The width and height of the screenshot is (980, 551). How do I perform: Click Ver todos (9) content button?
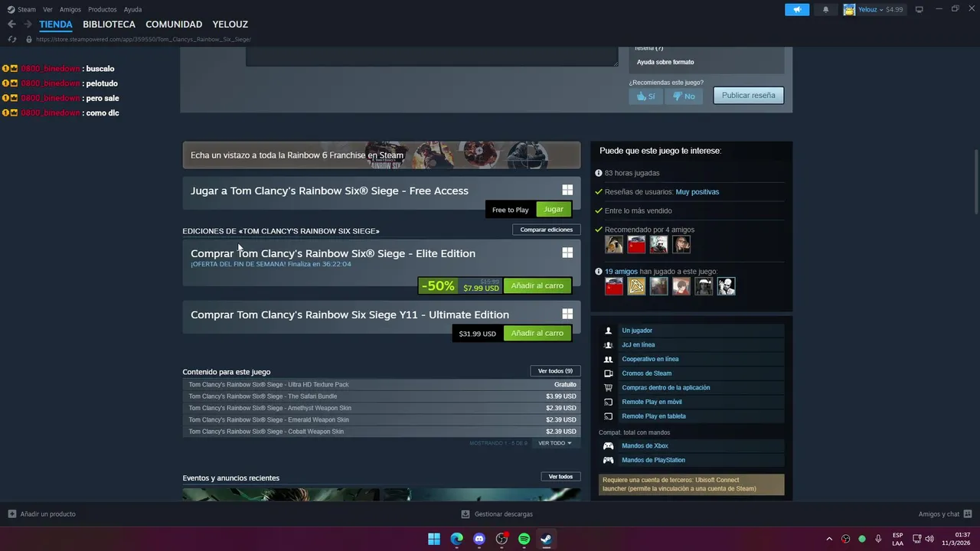[555, 371]
